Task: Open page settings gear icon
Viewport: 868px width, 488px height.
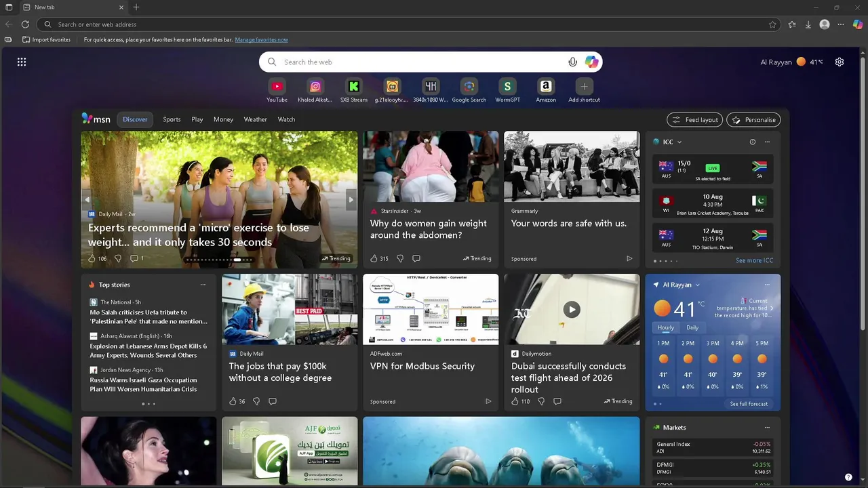Action: pyautogui.click(x=840, y=62)
